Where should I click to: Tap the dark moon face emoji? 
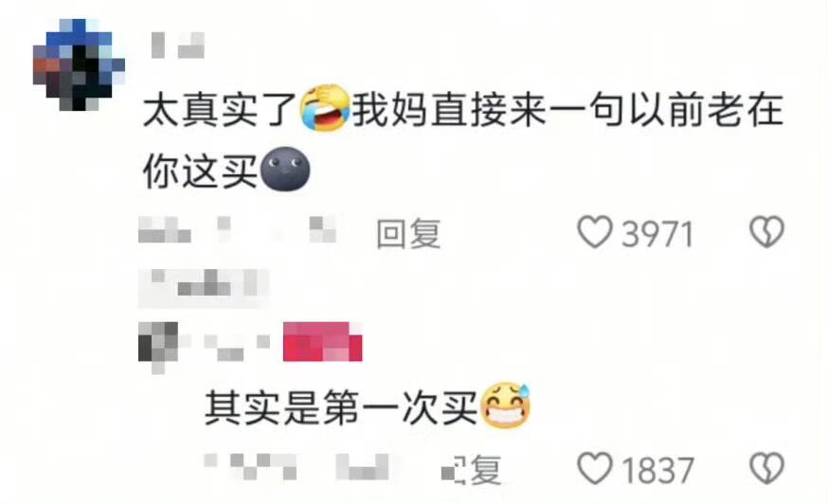[x=285, y=169]
